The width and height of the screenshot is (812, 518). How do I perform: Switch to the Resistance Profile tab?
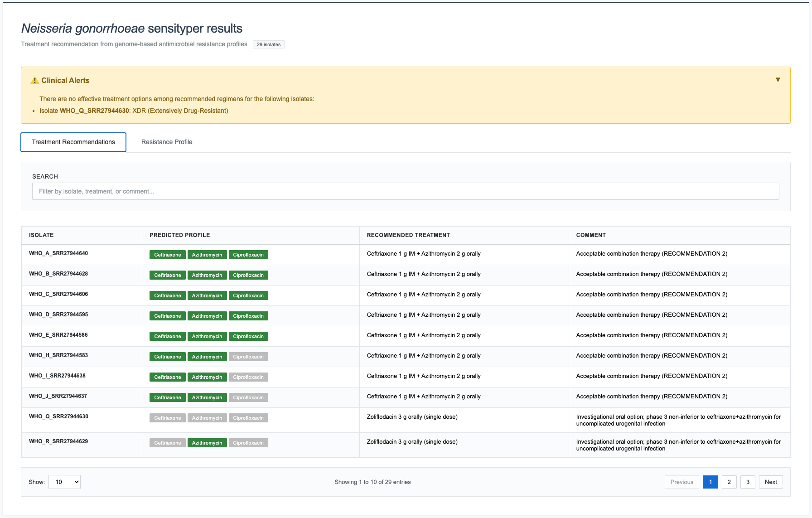pyautogui.click(x=167, y=142)
